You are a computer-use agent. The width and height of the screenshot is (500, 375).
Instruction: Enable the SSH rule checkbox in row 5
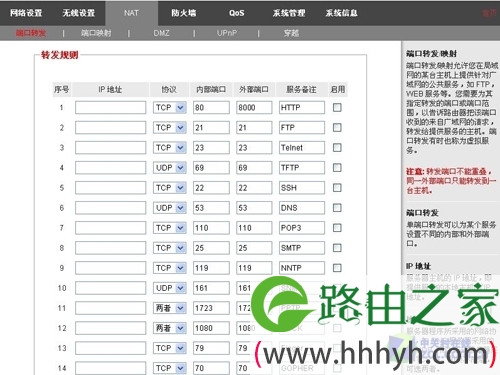(x=337, y=188)
